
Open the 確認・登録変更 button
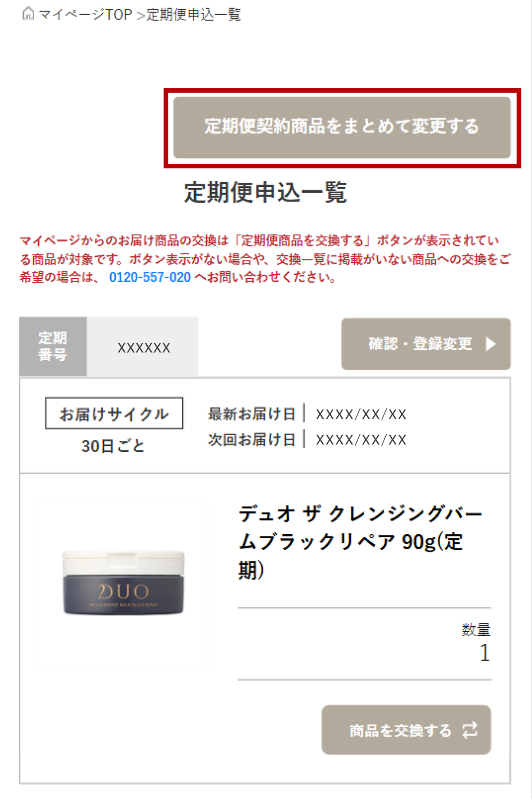pos(426,344)
